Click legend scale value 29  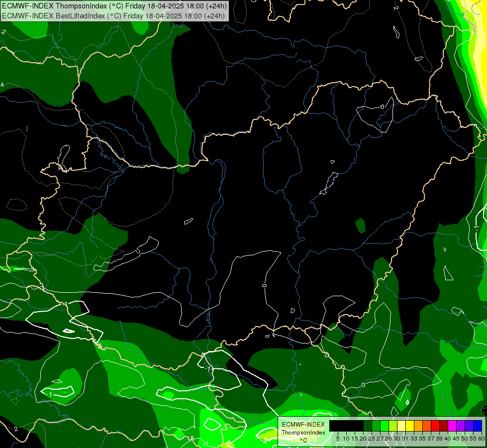(388, 439)
